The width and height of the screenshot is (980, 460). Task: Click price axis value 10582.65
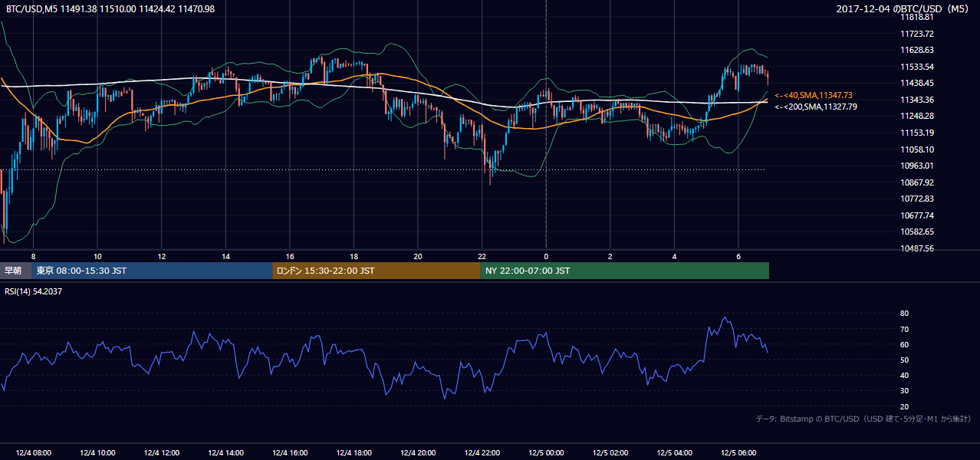(917, 232)
